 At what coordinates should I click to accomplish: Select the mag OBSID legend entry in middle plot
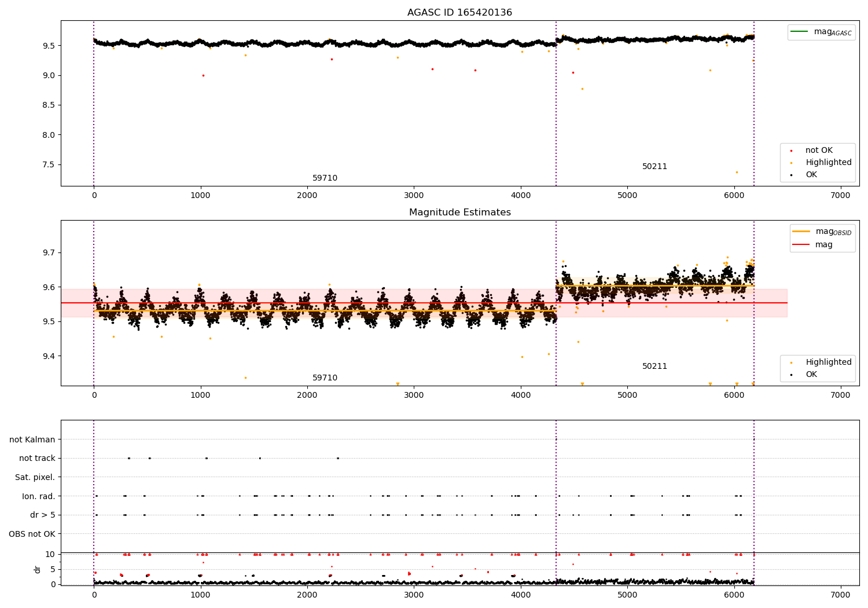coord(822,232)
